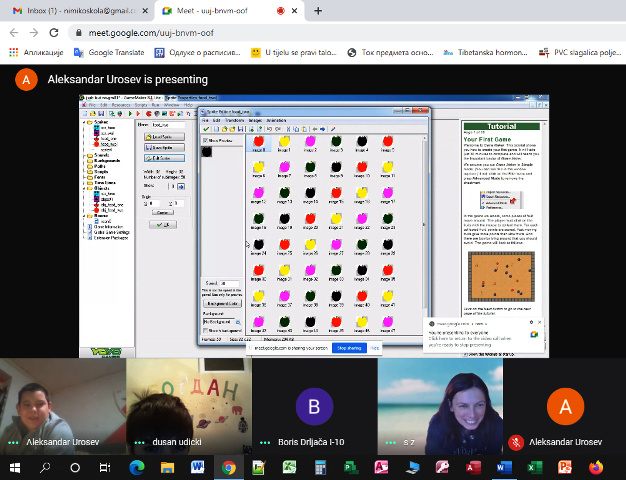Click the Background Color button
This screenshot has height=480, width=626.
tap(222, 303)
